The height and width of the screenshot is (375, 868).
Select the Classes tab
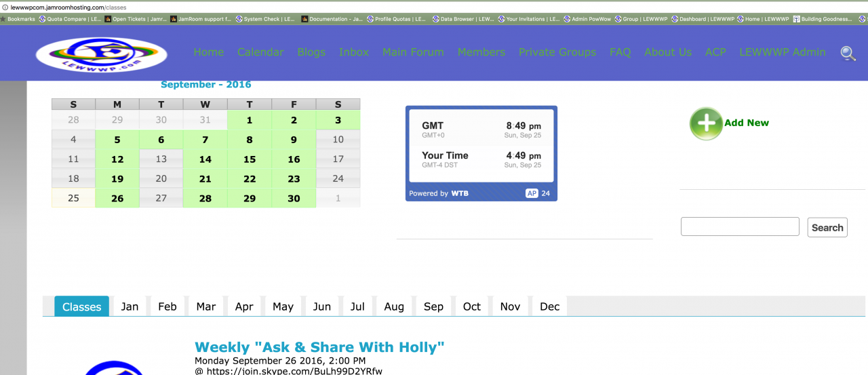81,307
